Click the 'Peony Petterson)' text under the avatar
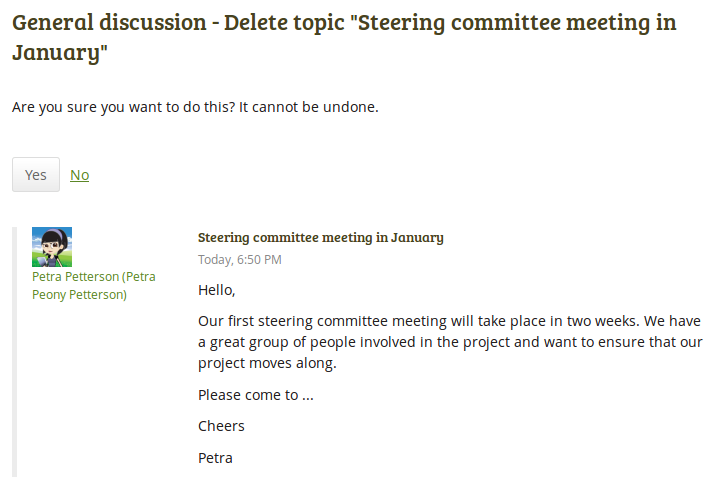This screenshot has width=713, height=477. click(79, 295)
